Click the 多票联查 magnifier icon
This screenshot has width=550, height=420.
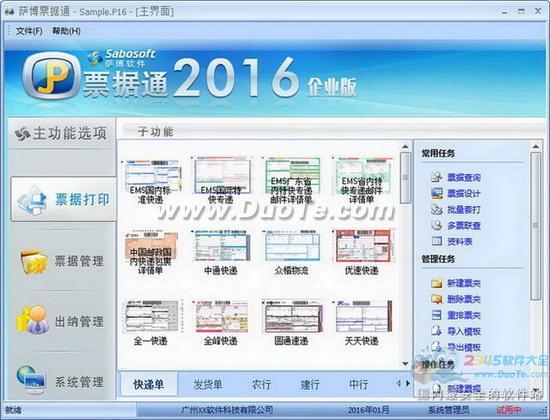pos(437,225)
